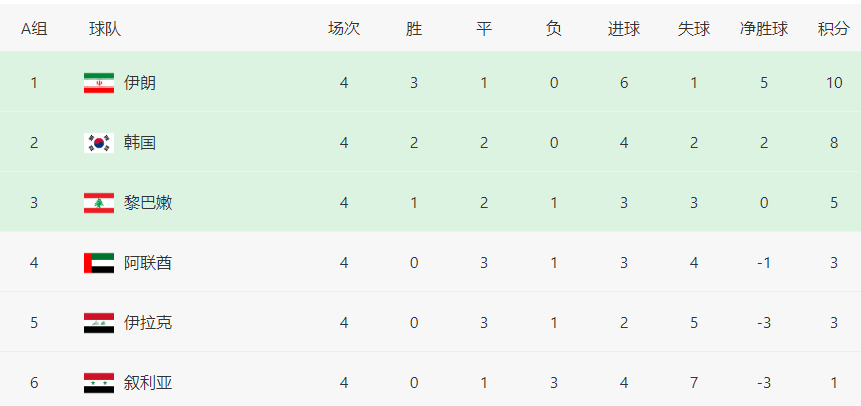Click the Iraq flag icon
Screen dimensions: 861x406
tap(99, 323)
